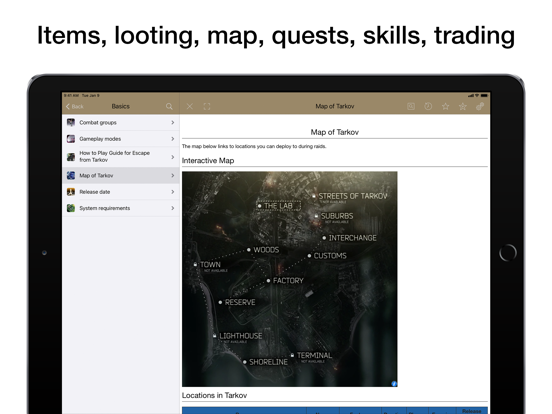
Task: Click the map info badge icon
Action: (394, 383)
